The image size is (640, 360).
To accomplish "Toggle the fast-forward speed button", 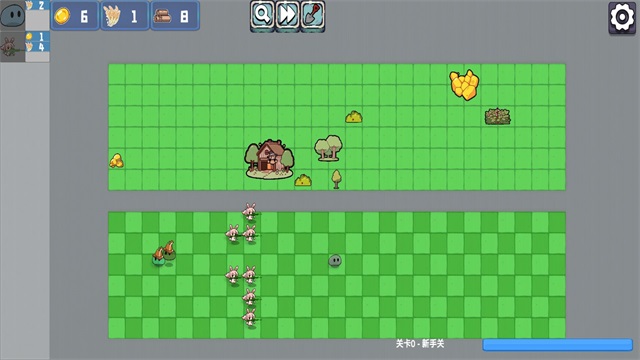I will tap(287, 16).
